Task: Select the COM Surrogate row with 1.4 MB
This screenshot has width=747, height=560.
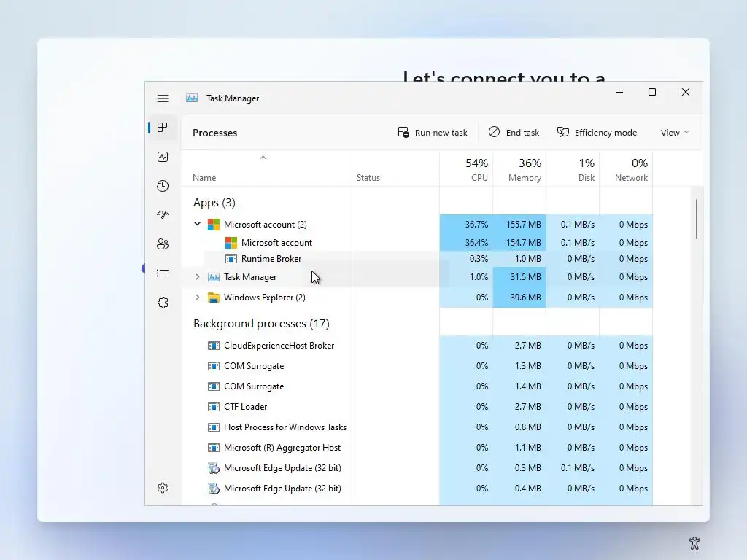Action: point(417,386)
